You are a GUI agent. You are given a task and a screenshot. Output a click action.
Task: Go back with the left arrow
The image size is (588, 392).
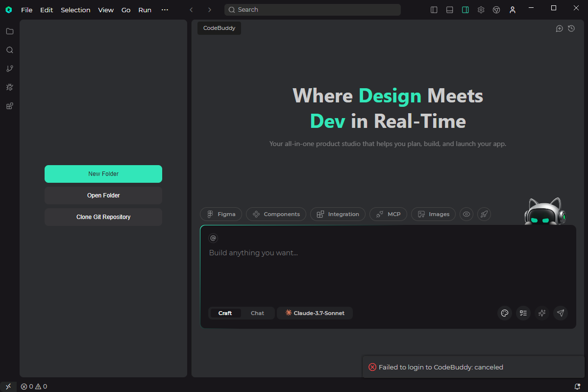coord(191,10)
